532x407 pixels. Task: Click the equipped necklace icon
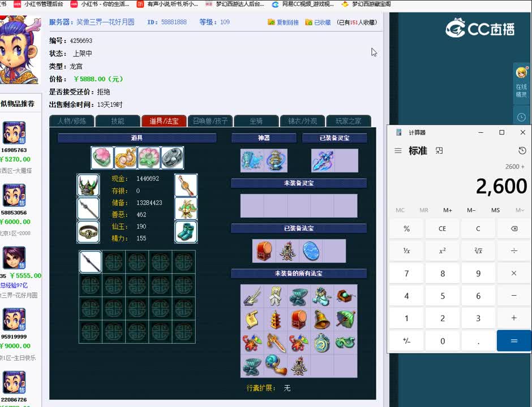186,185
